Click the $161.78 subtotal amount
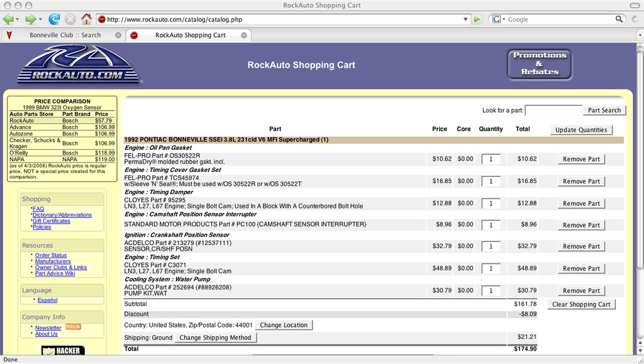Screen dimensions: 644x364 tap(525, 304)
